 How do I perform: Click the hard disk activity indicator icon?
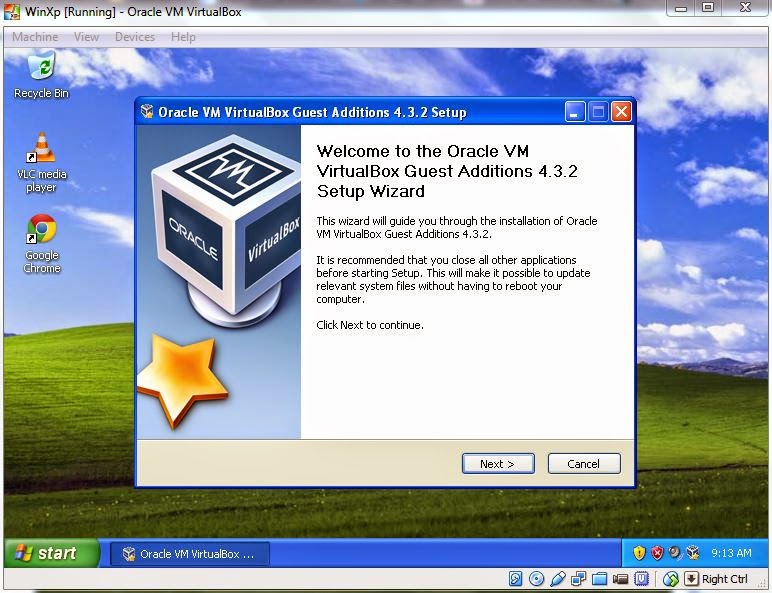pyautogui.click(x=515, y=579)
